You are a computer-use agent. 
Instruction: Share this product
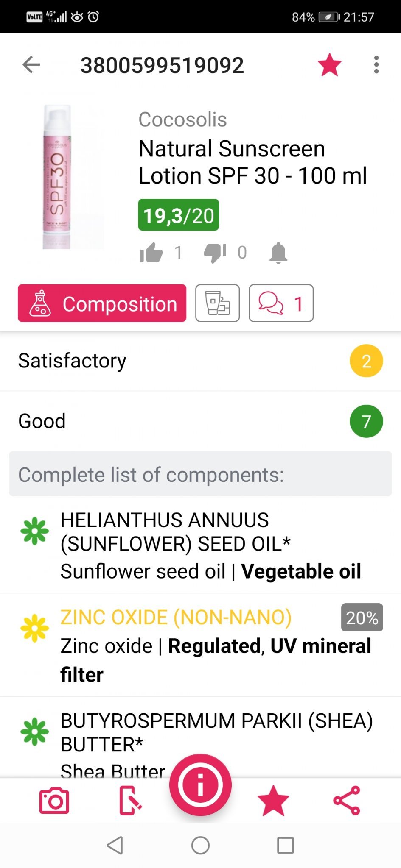(x=347, y=801)
